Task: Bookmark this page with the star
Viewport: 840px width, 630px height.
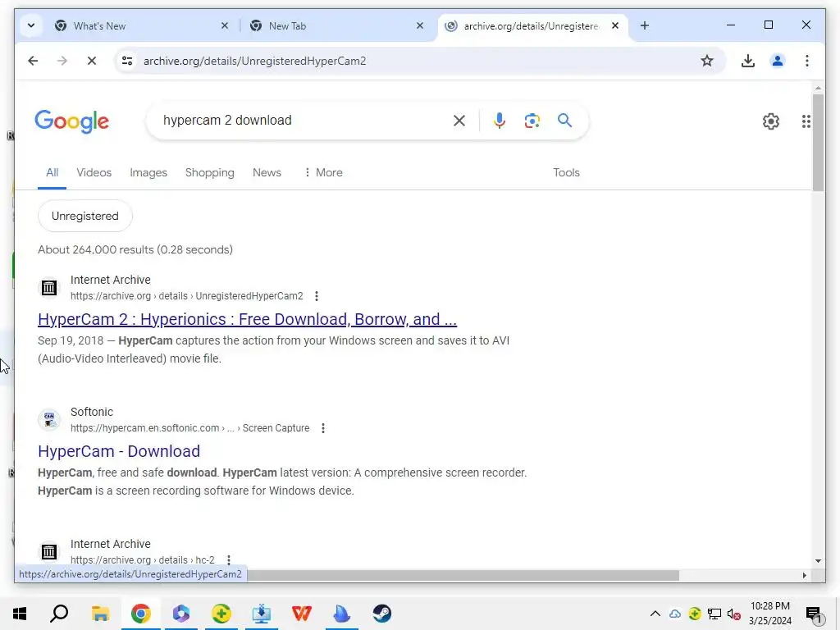Action: 707,61
